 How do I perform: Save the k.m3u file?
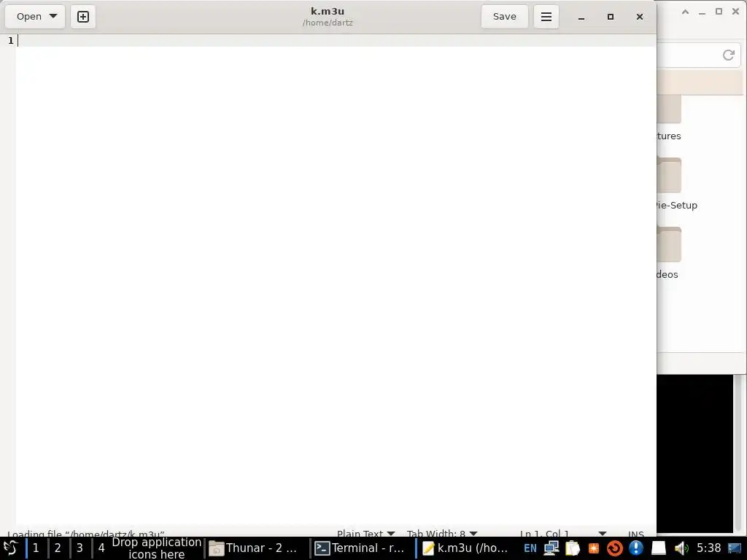[505, 17]
